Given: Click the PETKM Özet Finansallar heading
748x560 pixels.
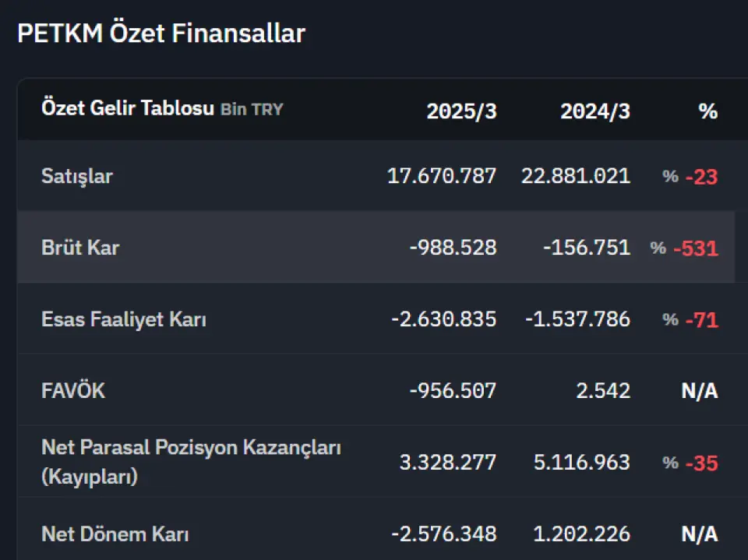Looking at the screenshot, I should (x=161, y=33).
